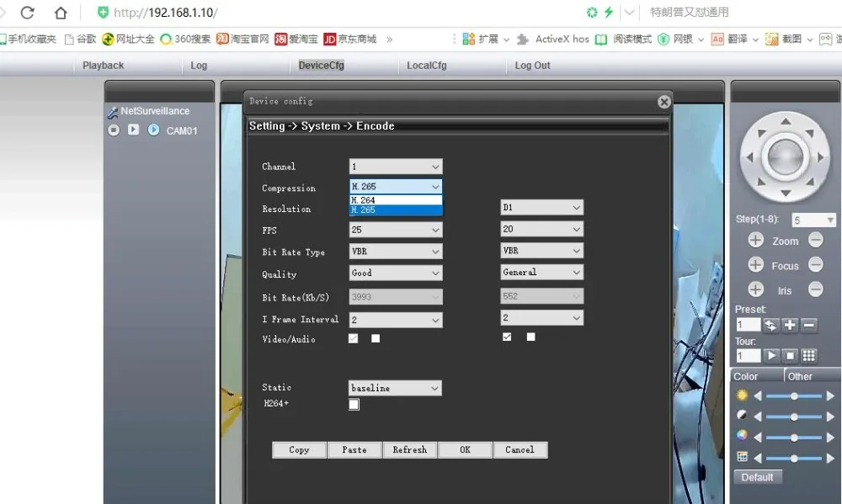Open the DeviceCfg tab
The height and width of the screenshot is (504, 842).
click(321, 66)
